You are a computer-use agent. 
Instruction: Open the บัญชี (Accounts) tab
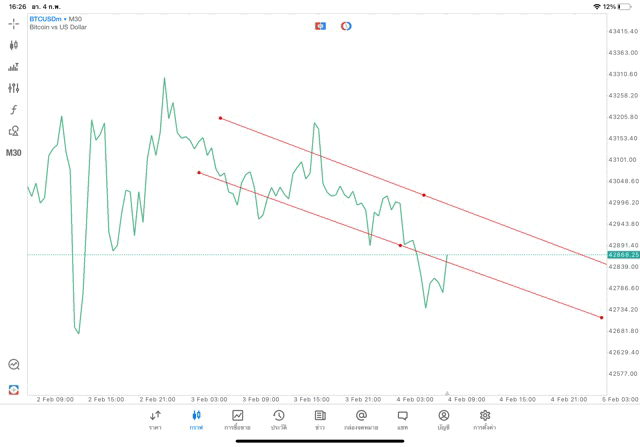coord(443,419)
